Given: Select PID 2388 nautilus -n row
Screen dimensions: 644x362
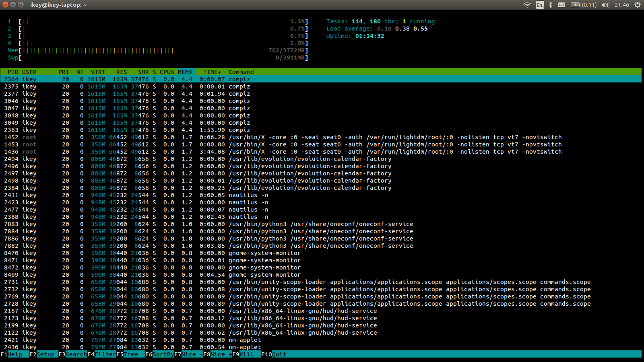Looking at the screenshot, I should [x=321, y=217].
